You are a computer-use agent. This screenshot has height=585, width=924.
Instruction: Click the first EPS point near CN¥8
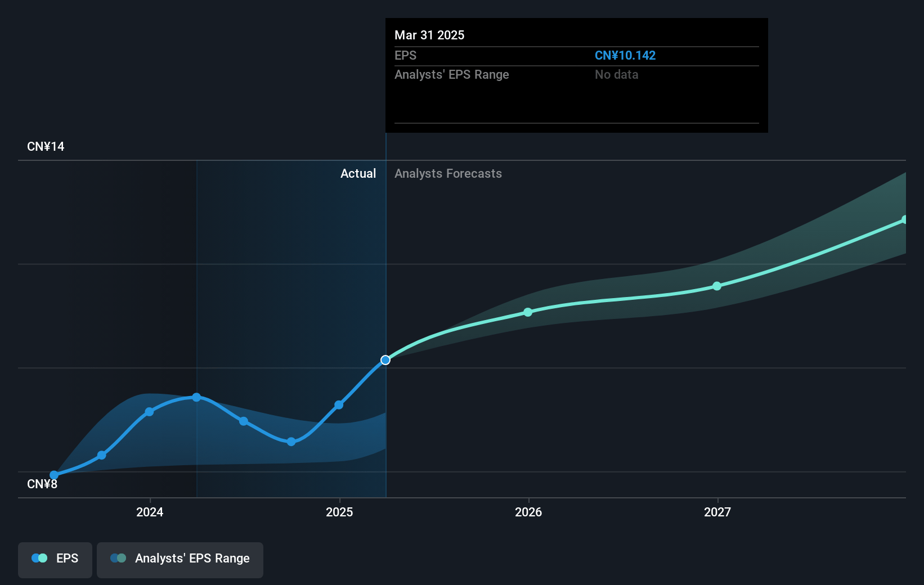54,475
